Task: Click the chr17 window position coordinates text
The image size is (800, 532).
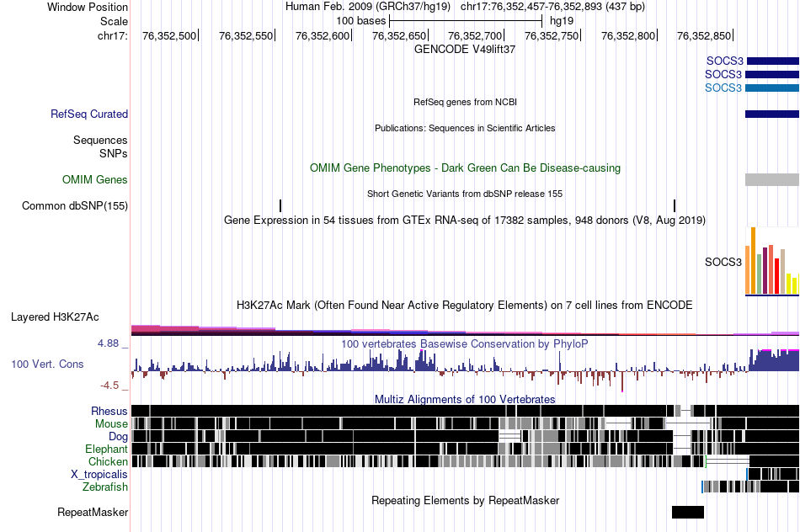Action: click(x=552, y=7)
